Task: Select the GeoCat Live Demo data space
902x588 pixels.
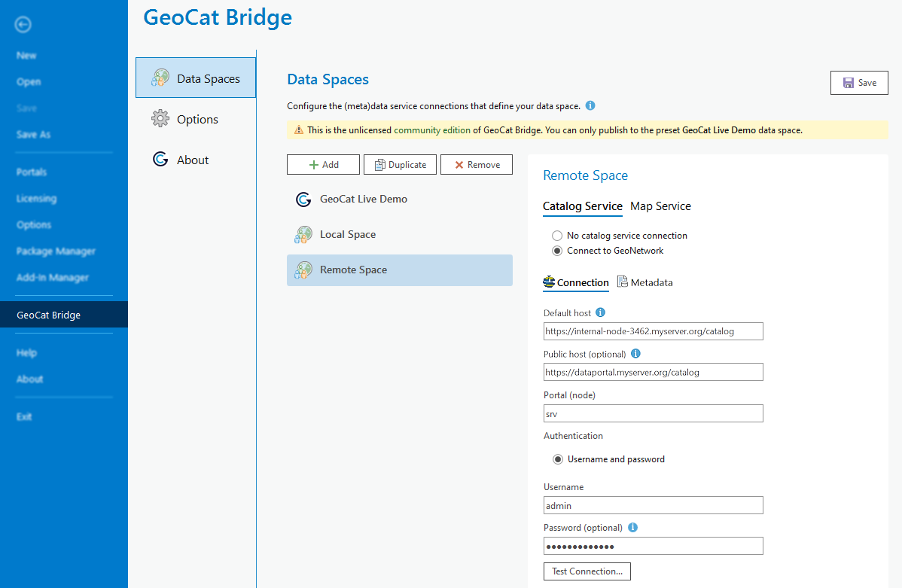Action: [363, 200]
